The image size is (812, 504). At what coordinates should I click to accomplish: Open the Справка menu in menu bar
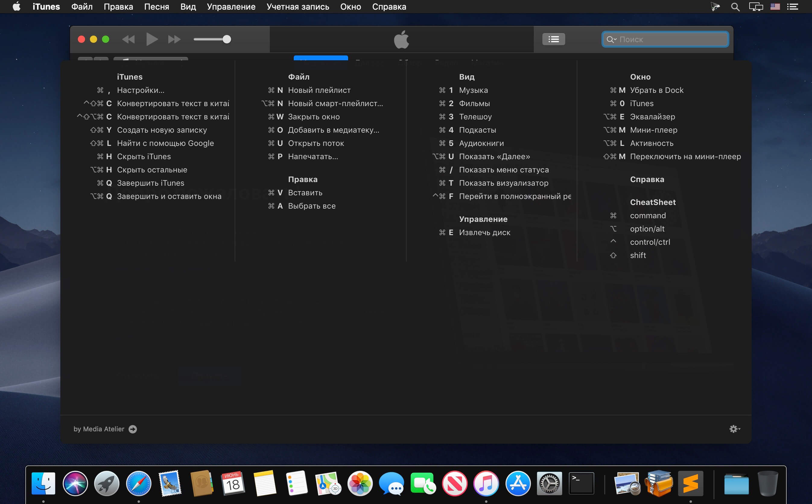(x=389, y=7)
